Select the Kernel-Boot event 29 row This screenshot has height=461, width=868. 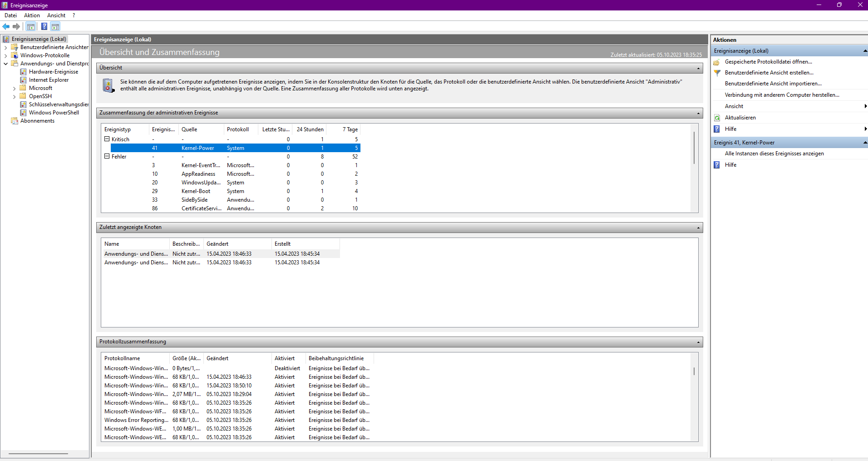point(232,191)
